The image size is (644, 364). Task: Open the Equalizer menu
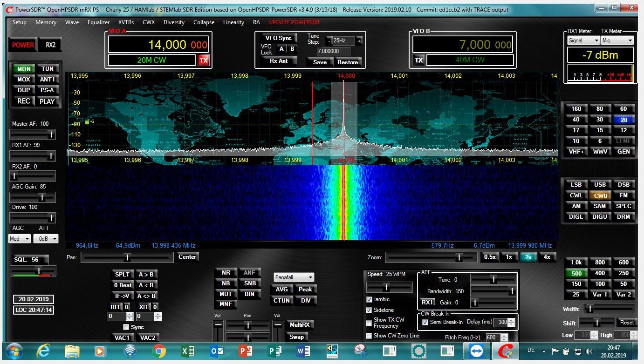(x=99, y=22)
